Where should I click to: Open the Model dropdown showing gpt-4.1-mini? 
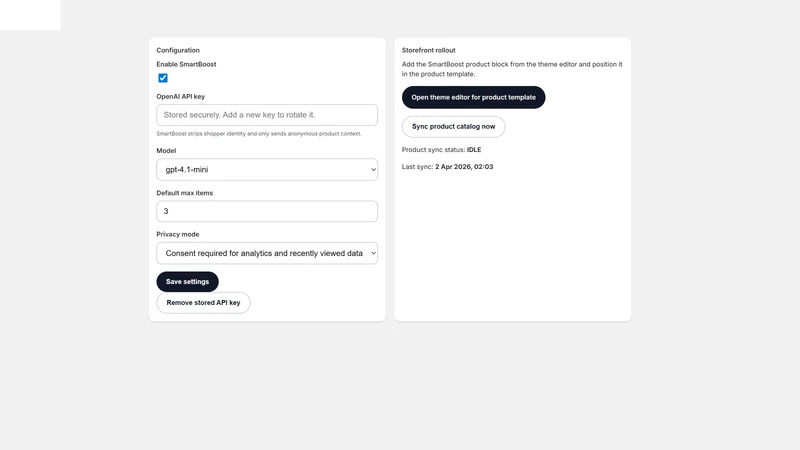click(x=267, y=169)
